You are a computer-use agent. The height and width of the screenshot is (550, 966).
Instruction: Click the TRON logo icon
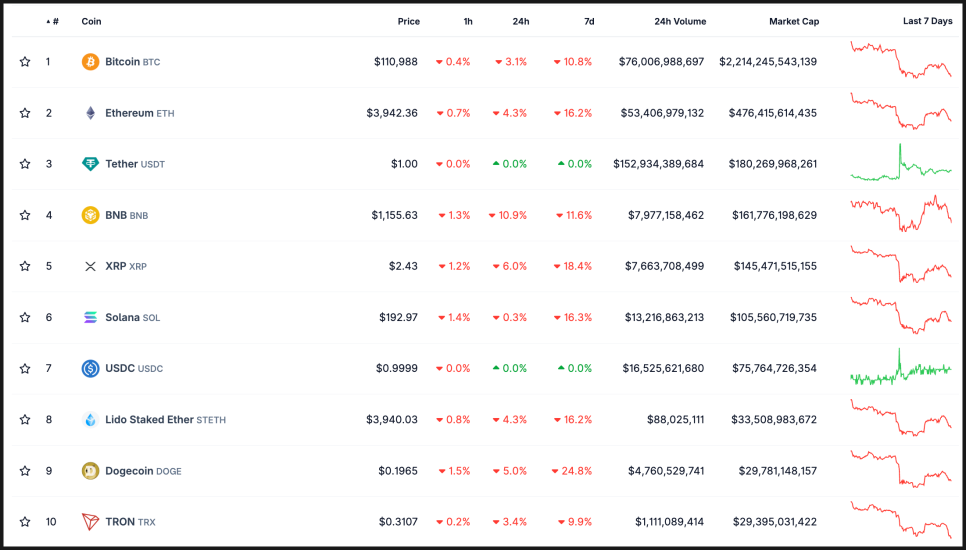(x=90, y=522)
